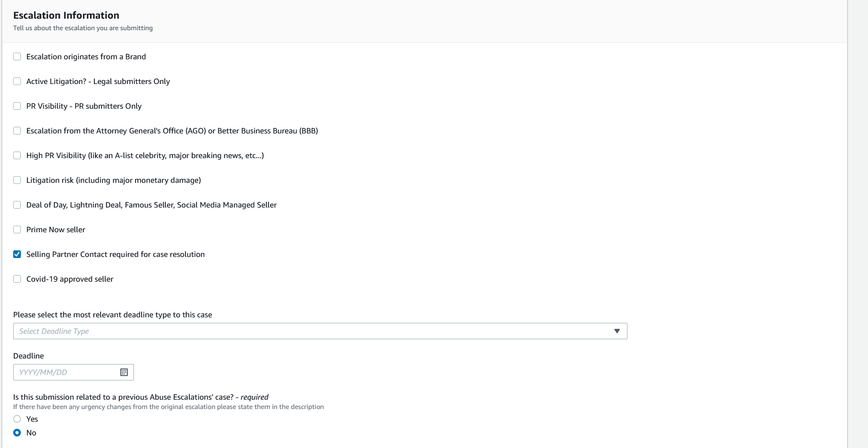Enable High PR Visibility checkbox
Image resolution: width=868 pixels, height=448 pixels.
[x=17, y=155]
